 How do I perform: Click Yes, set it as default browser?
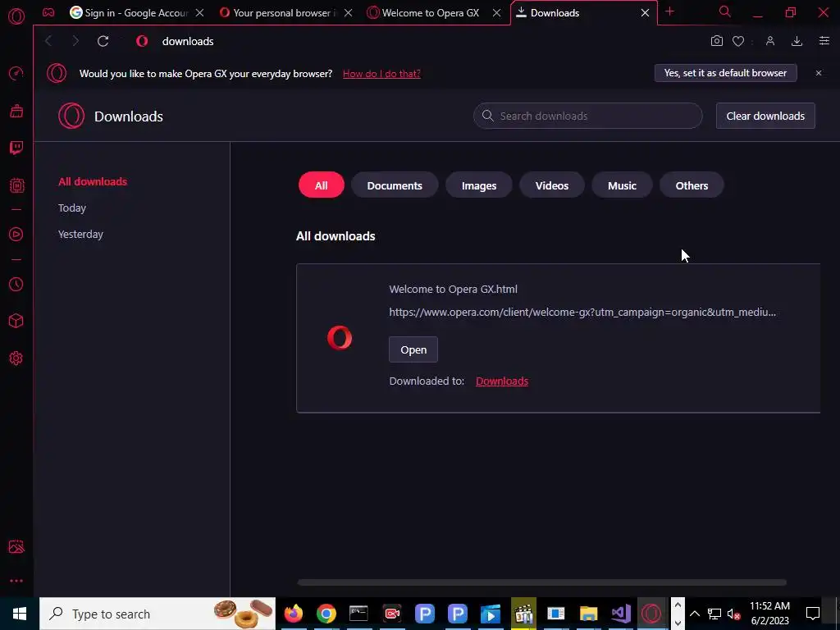click(725, 73)
